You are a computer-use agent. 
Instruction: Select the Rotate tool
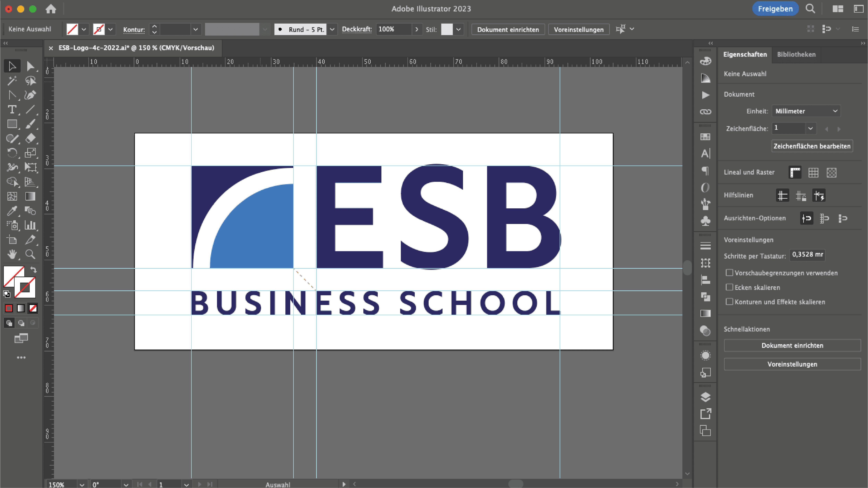12,153
